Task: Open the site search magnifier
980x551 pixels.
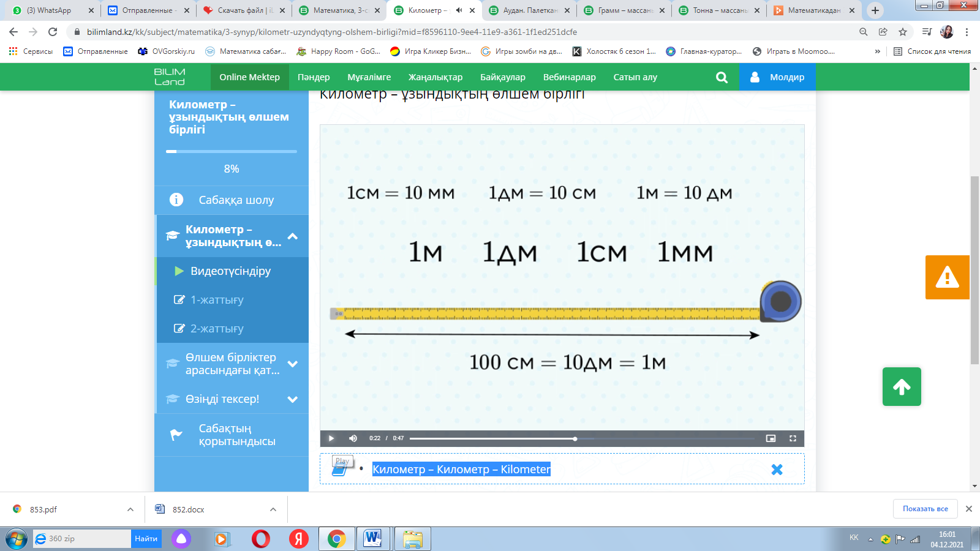Action: coord(722,77)
